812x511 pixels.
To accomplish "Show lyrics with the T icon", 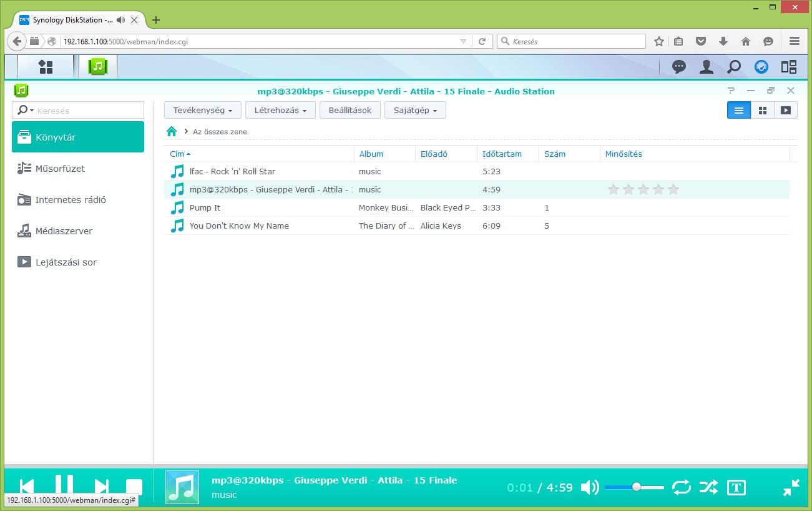I will tap(736, 487).
